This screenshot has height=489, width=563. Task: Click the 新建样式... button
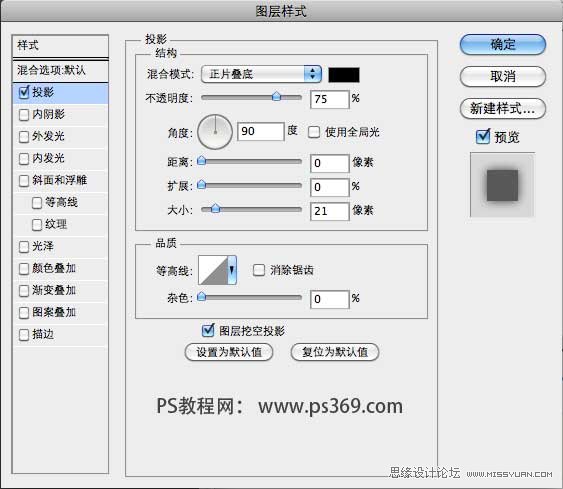503,108
